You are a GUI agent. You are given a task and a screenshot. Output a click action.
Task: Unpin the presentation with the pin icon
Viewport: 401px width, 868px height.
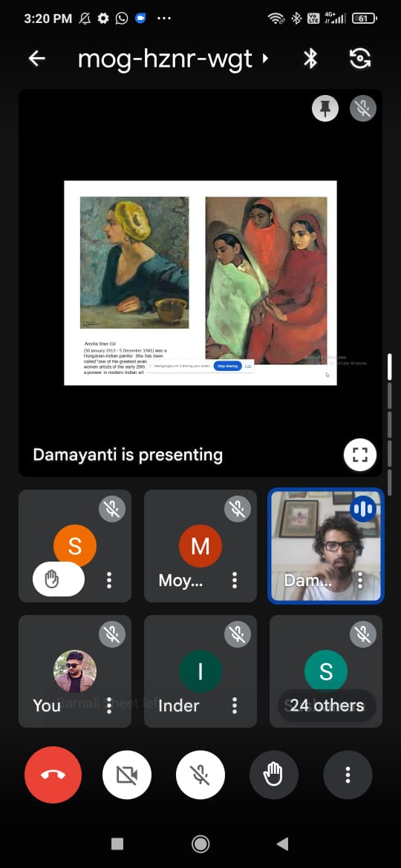coord(326,108)
